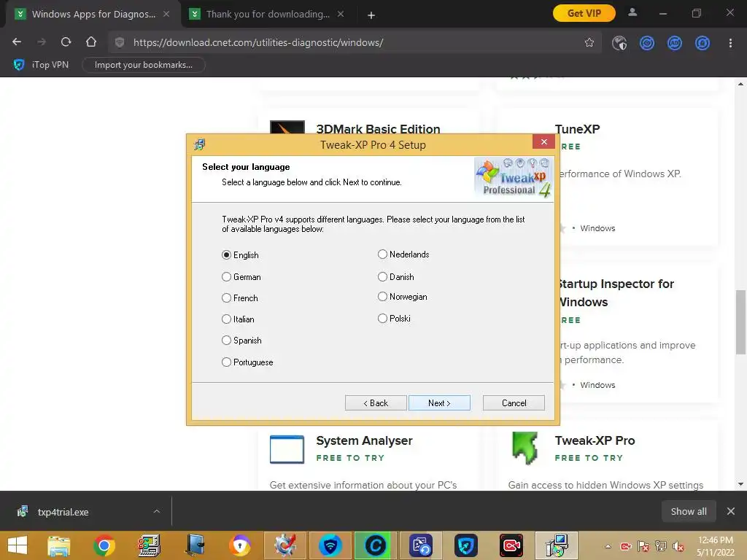
Task: Close the downloads bar
Action: click(730, 511)
